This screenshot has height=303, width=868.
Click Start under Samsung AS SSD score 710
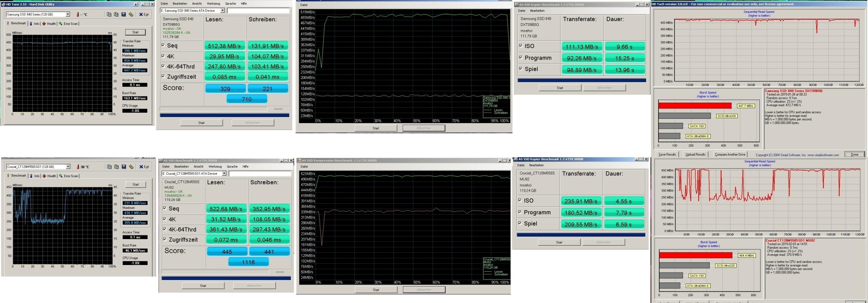(201, 123)
